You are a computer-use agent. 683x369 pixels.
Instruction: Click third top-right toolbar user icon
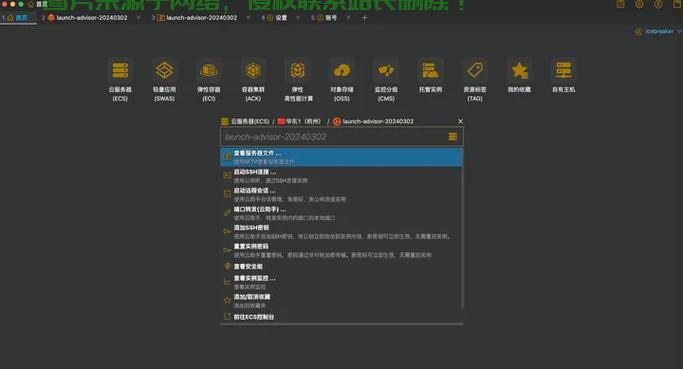pyautogui.click(x=658, y=4)
